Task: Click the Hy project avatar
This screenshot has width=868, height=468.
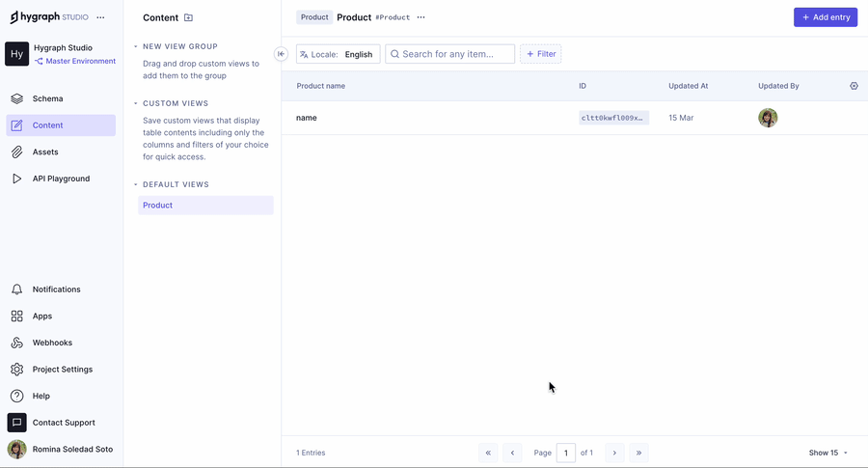Action: pyautogui.click(x=16, y=54)
